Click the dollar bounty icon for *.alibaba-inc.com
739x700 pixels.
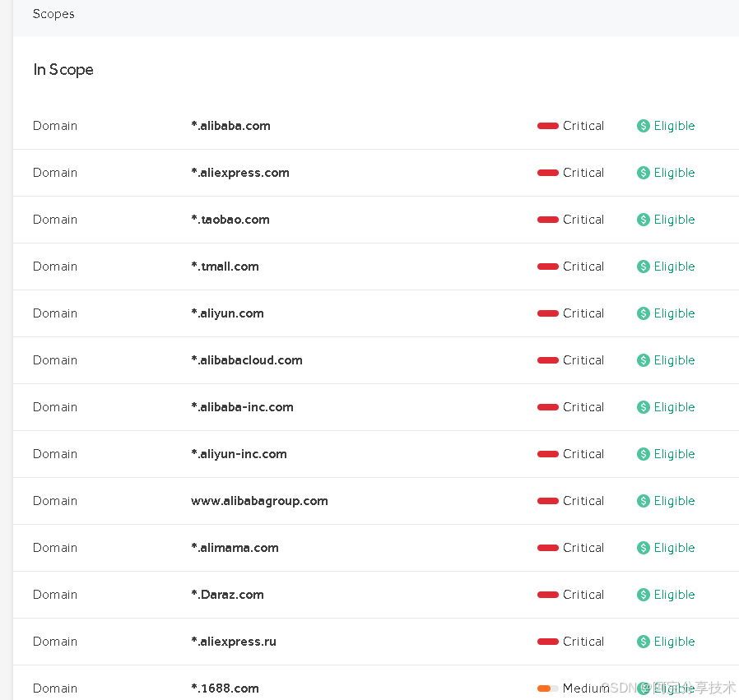643,407
